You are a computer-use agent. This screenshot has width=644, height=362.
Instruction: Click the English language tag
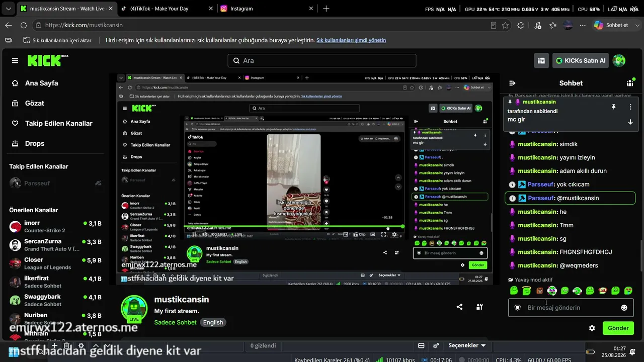(213, 322)
